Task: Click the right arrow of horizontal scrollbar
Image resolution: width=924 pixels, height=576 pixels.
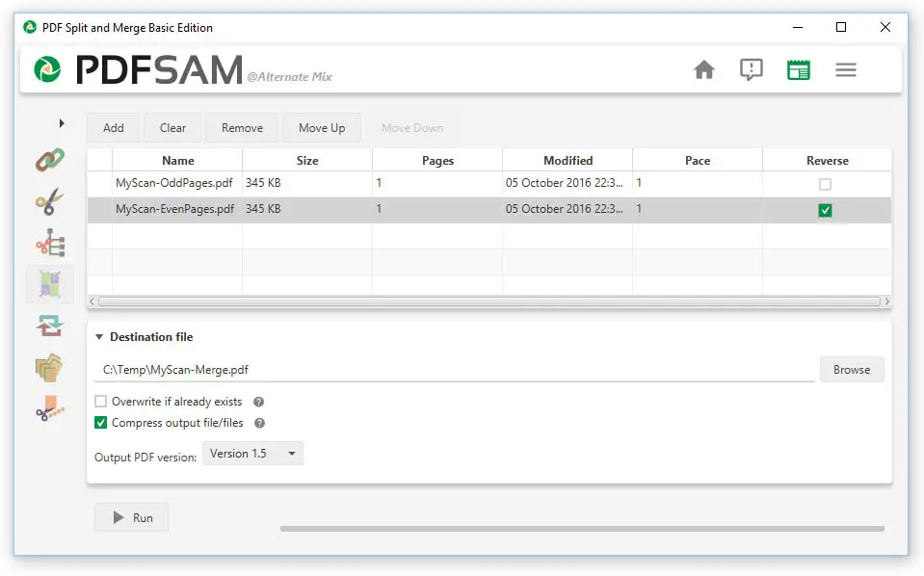Action: 886,301
